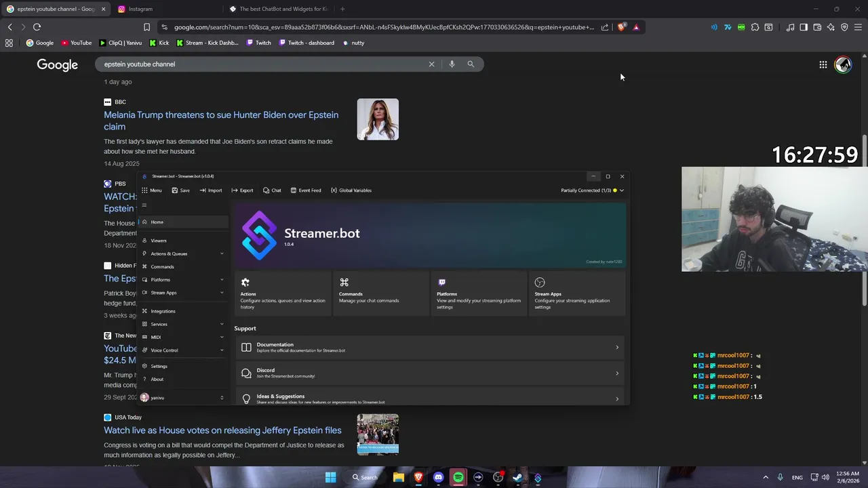
Task: Open yanivu account switcher in sidebar
Action: [x=183, y=398]
